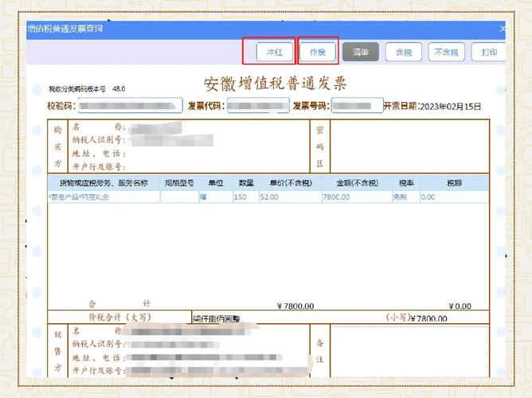Click the 发票代码 input field

click(258, 106)
